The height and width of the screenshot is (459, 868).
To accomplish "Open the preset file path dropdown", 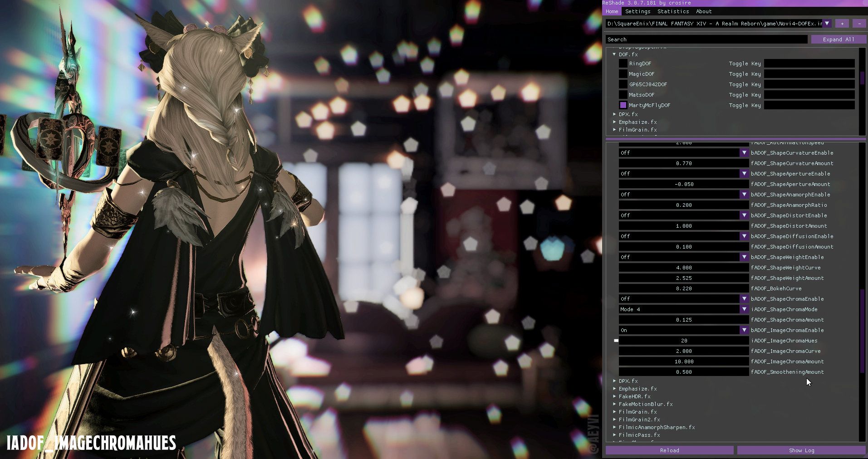I will (x=827, y=23).
